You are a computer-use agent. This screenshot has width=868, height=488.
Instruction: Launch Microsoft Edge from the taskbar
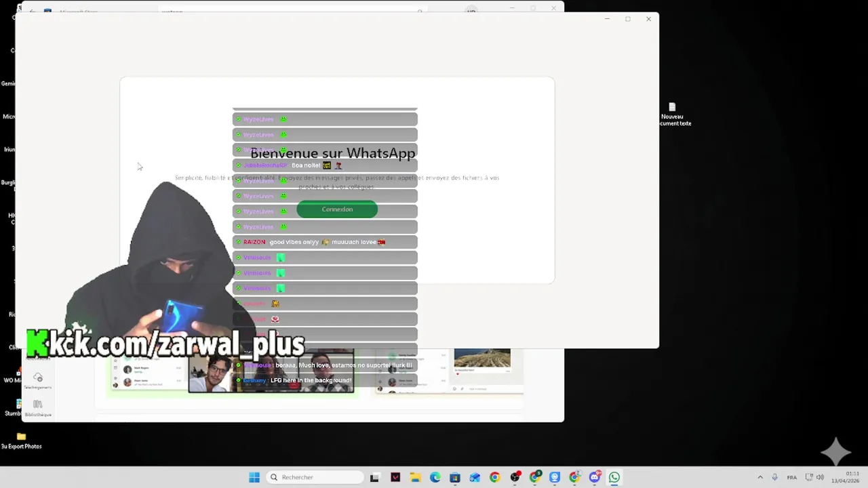pos(435,477)
